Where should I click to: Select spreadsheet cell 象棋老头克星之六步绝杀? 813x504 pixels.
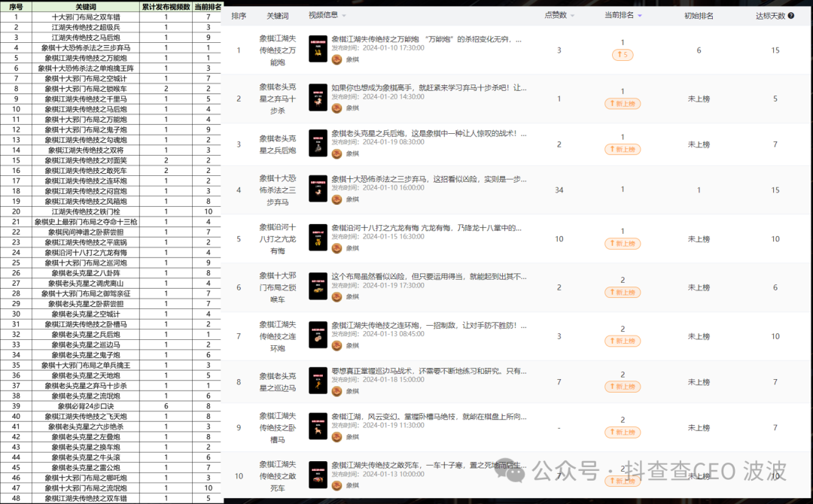click(x=86, y=427)
